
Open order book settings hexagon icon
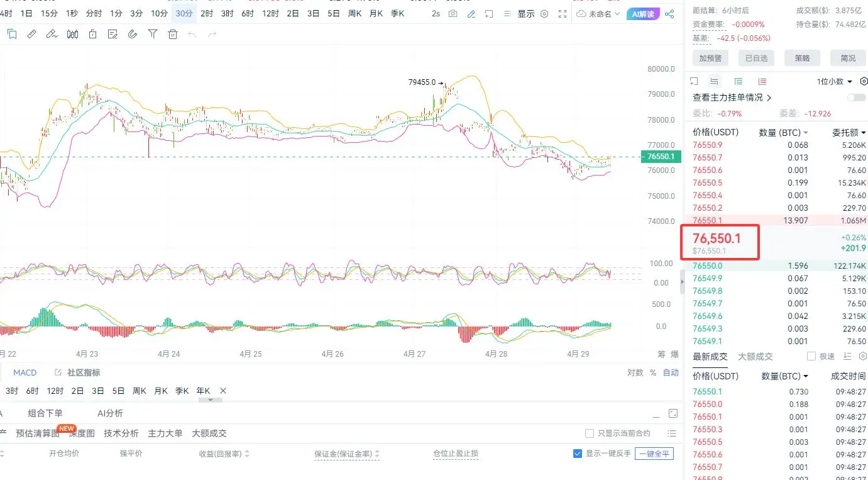pos(864,81)
